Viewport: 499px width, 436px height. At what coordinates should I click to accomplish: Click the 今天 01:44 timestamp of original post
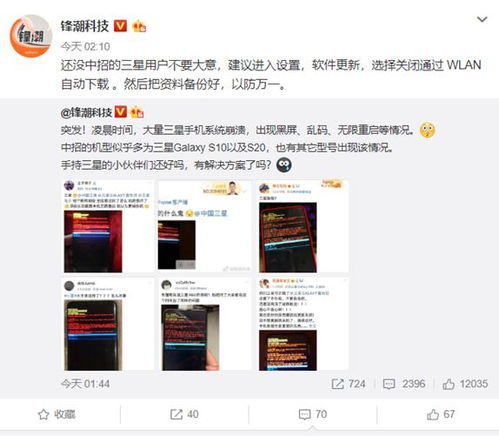[85, 384]
